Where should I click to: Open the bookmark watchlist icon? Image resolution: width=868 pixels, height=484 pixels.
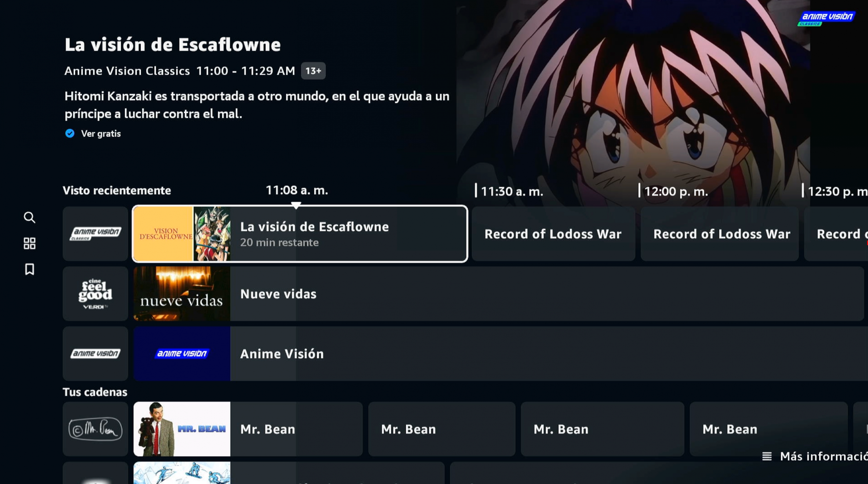(x=29, y=269)
